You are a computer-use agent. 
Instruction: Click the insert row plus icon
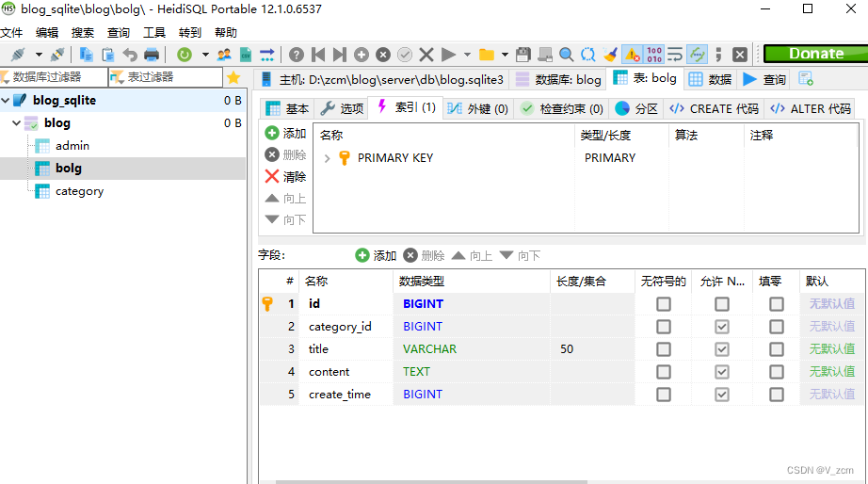tap(362, 55)
